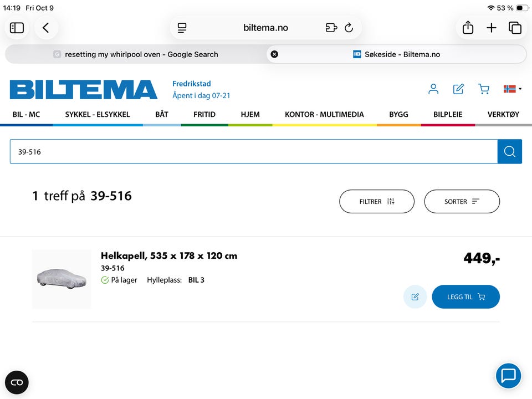532x399 pixels.
Task: Select the 449,- price text
Action: point(482,259)
